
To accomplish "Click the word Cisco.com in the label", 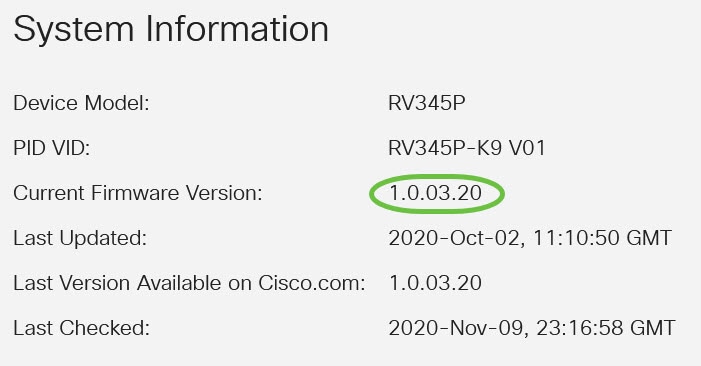I will pyautogui.click(x=312, y=283).
